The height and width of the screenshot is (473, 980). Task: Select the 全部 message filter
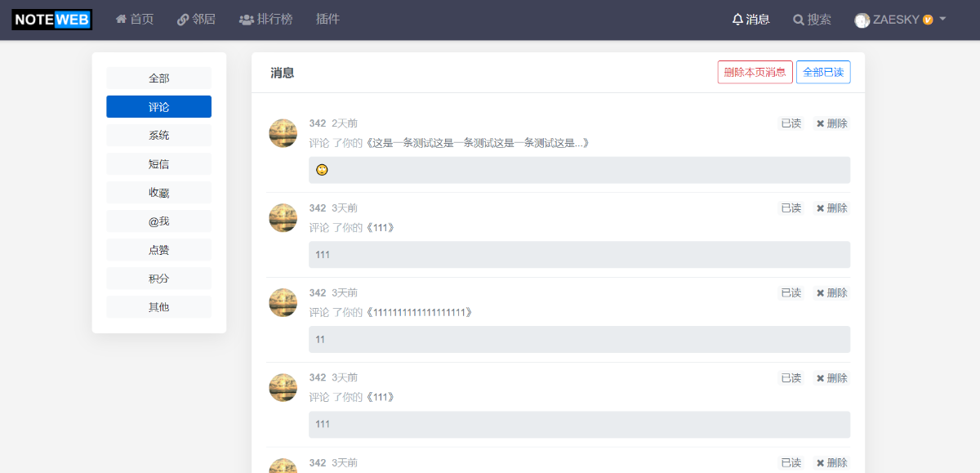pos(159,78)
